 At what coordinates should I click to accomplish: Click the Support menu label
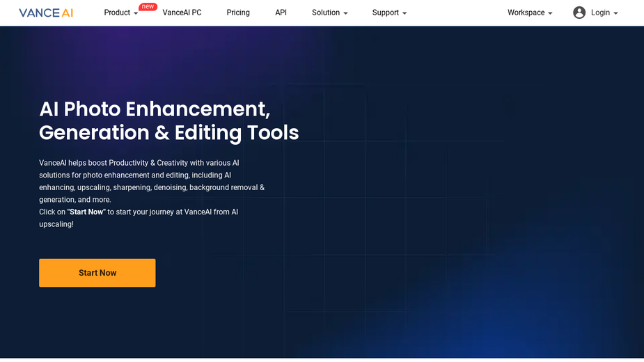coord(385,13)
